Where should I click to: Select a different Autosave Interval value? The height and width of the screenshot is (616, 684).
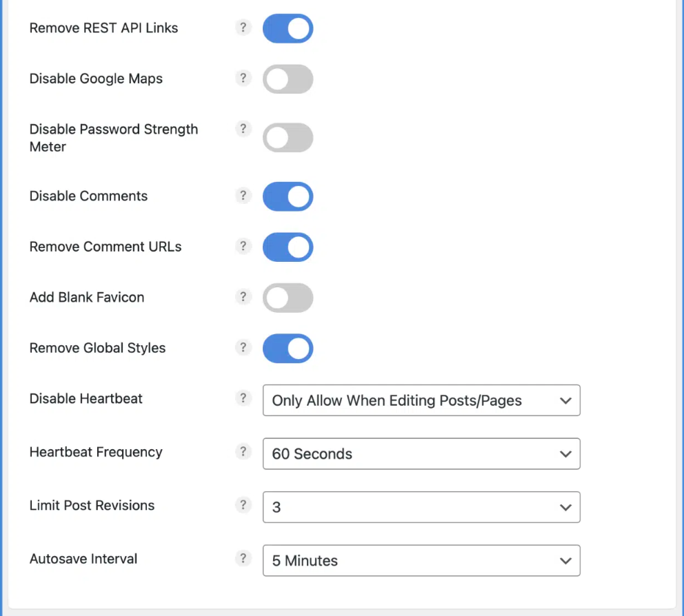(421, 560)
